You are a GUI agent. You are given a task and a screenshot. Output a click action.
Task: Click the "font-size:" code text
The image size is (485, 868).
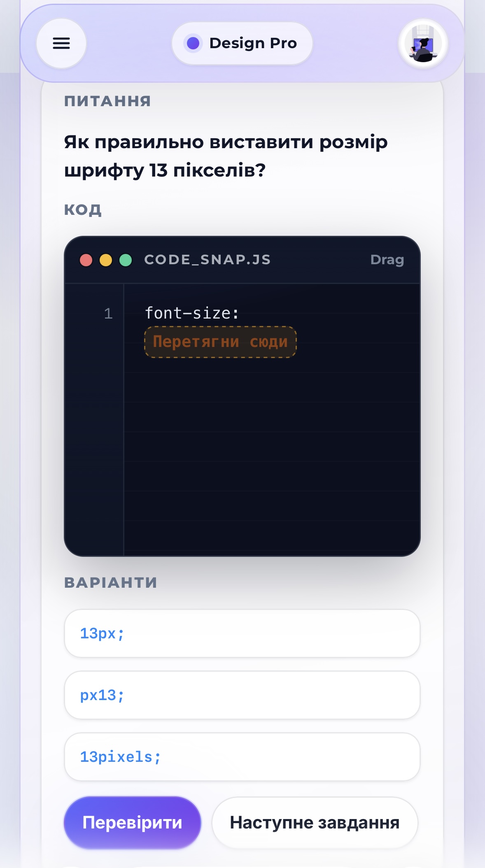pyautogui.click(x=192, y=313)
